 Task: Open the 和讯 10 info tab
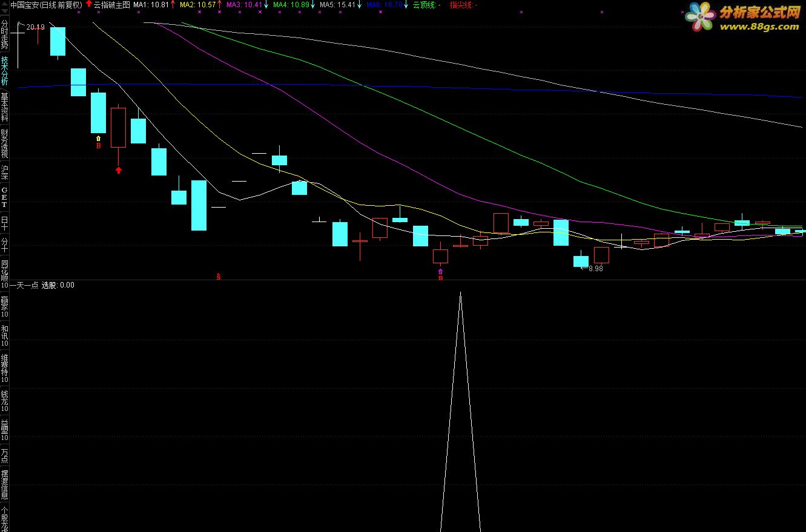pos(5,336)
